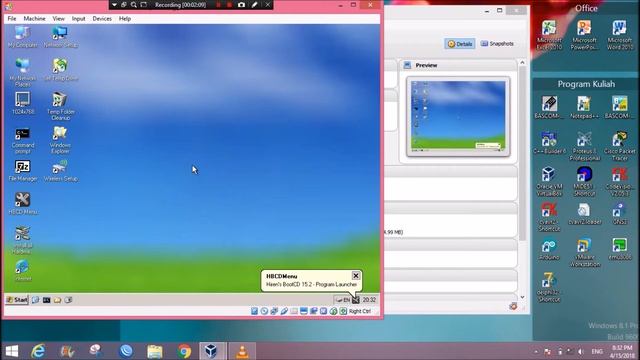Click VLC media player in host taskbar
This screenshot has width=640, height=360.
tap(242, 351)
